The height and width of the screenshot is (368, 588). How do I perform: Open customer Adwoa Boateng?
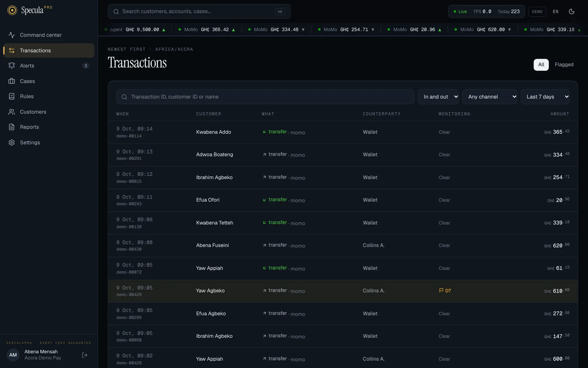[x=215, y=155]
